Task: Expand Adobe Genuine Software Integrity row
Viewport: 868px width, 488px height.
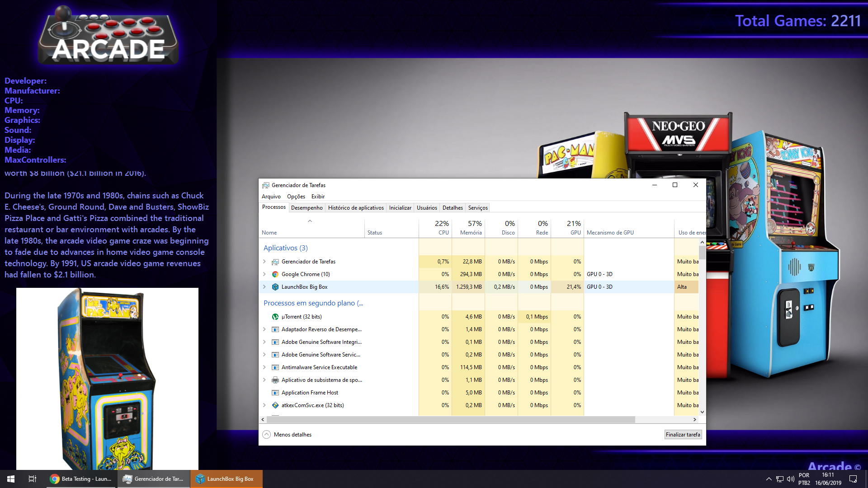Action: [x=264, y=342]
